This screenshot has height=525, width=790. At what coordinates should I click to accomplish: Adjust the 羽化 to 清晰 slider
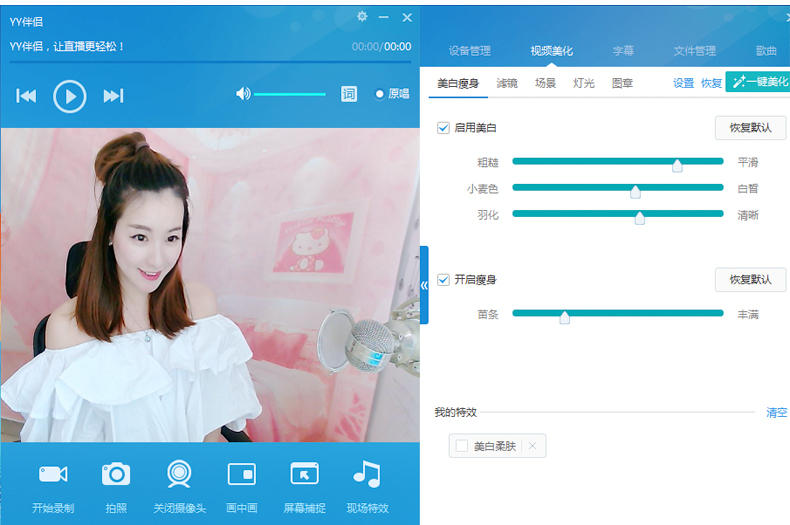618,214
